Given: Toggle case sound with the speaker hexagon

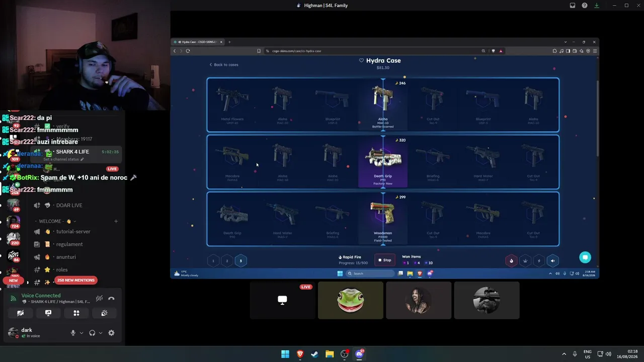Looking at the screenshot, I should click(552, 260).
